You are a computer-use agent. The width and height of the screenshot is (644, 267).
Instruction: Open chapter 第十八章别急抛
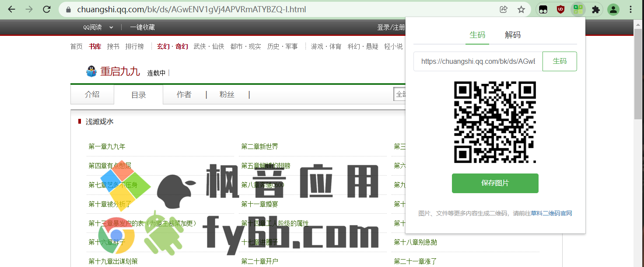coord(415,242)
